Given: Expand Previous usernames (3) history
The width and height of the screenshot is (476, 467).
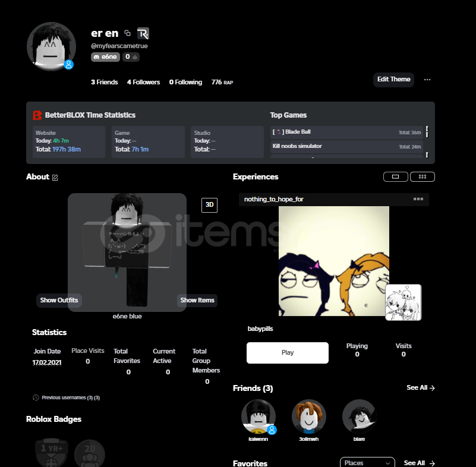Looking at the screenshot, I should point(71,397).
